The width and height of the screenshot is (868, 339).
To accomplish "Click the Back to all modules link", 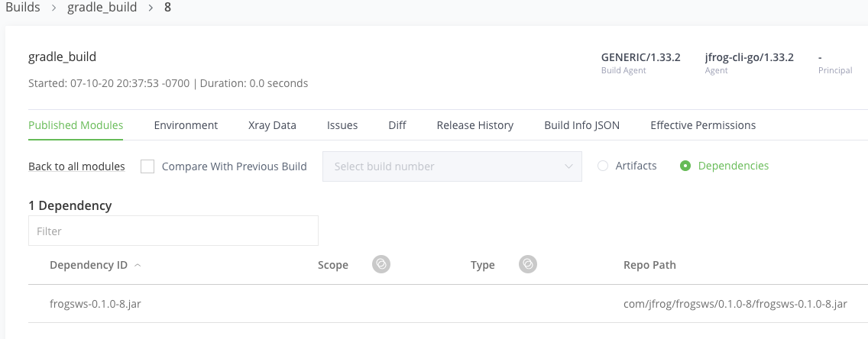I will [x=76, y=166].
